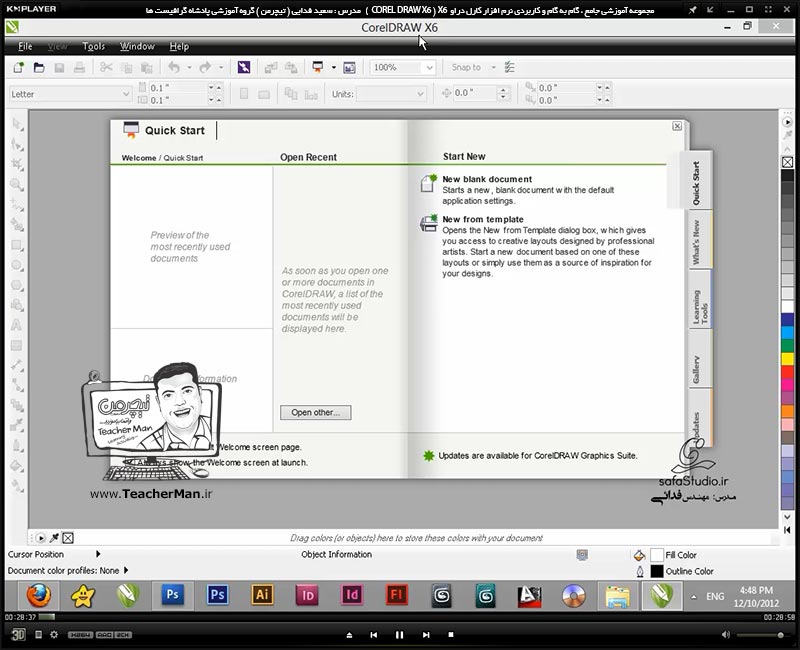Click the Landscape orientation button
This screenshot has height=650, width=800.
coord(264,94)
